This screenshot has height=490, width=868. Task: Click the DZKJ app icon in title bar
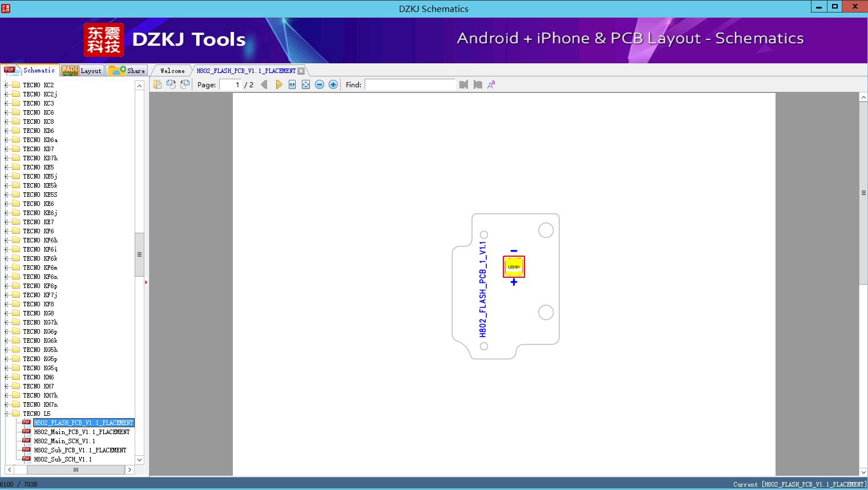coord(6,8)
